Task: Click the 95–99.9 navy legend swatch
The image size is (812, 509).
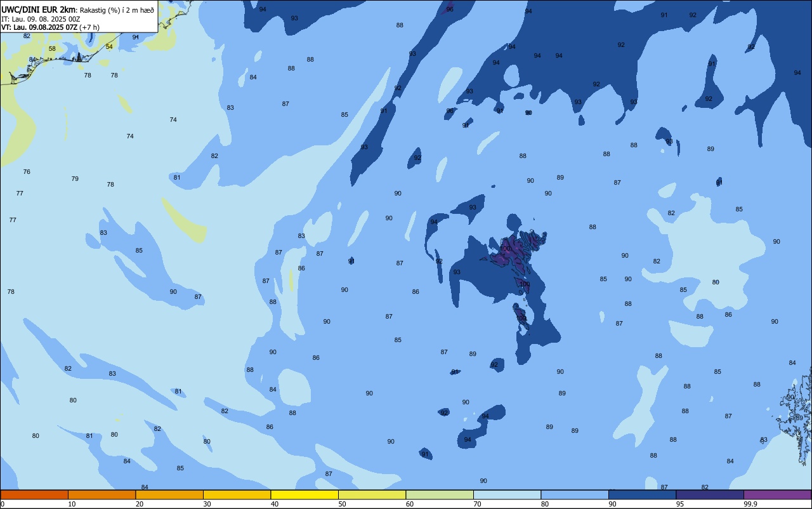Action: pos(710,494)
